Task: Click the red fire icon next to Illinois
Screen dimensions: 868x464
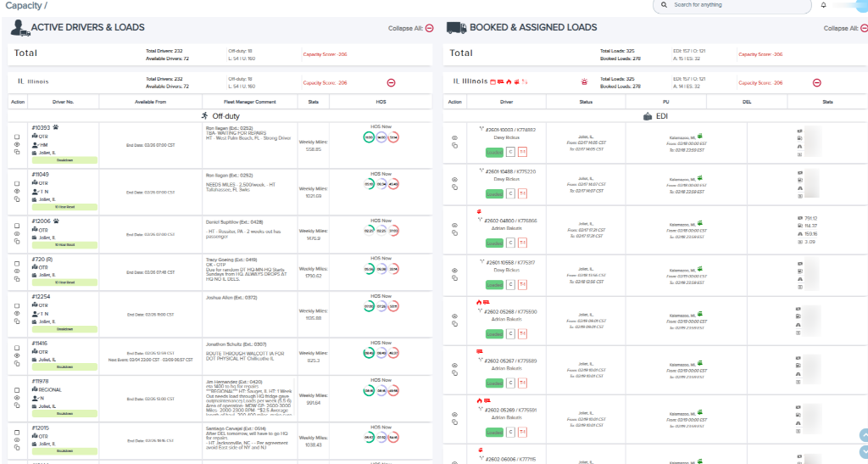Action: point(509,81)
